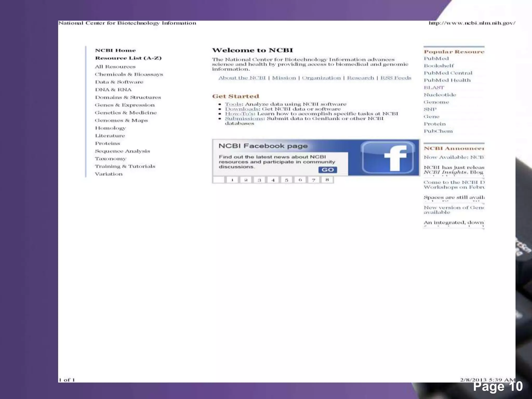Screen dimensions: 532x399
Task: Click the ncbi.nlm.nih.gov URL in header
Action: 472,23
